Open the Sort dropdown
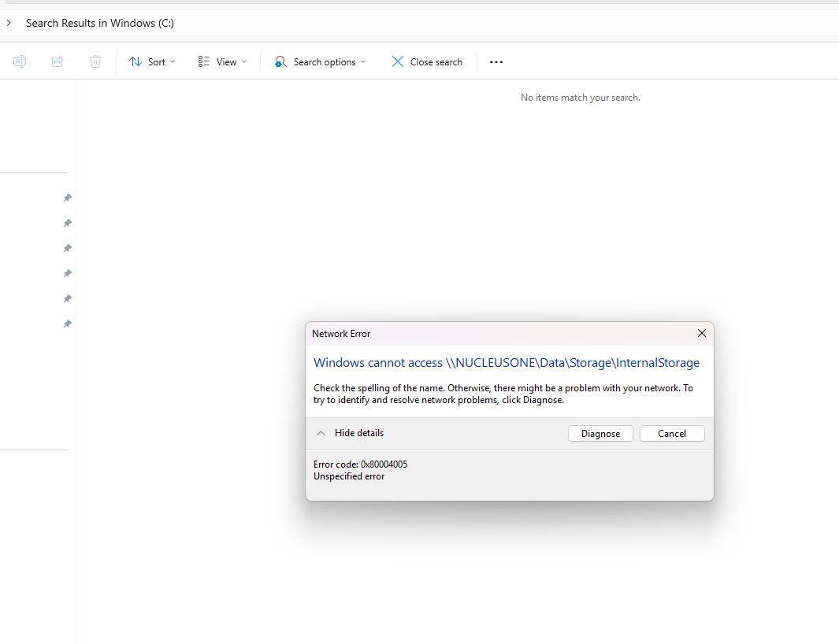 (152, 62)
